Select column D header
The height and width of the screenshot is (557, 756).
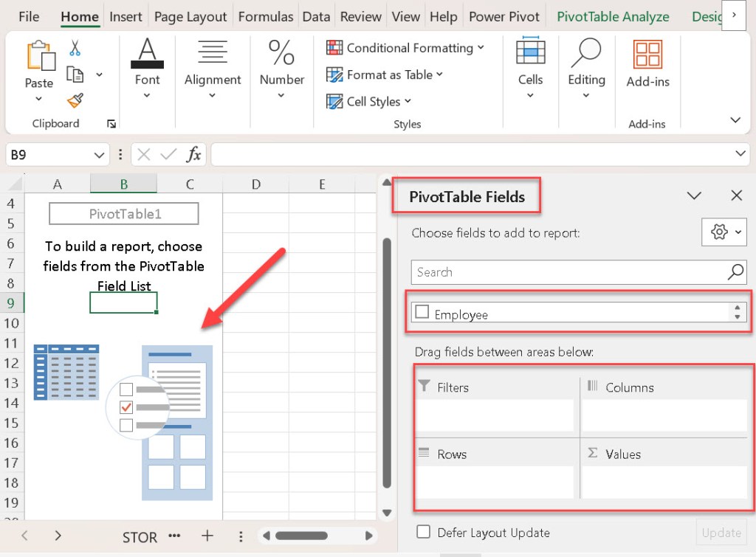(x=256, y=184)
